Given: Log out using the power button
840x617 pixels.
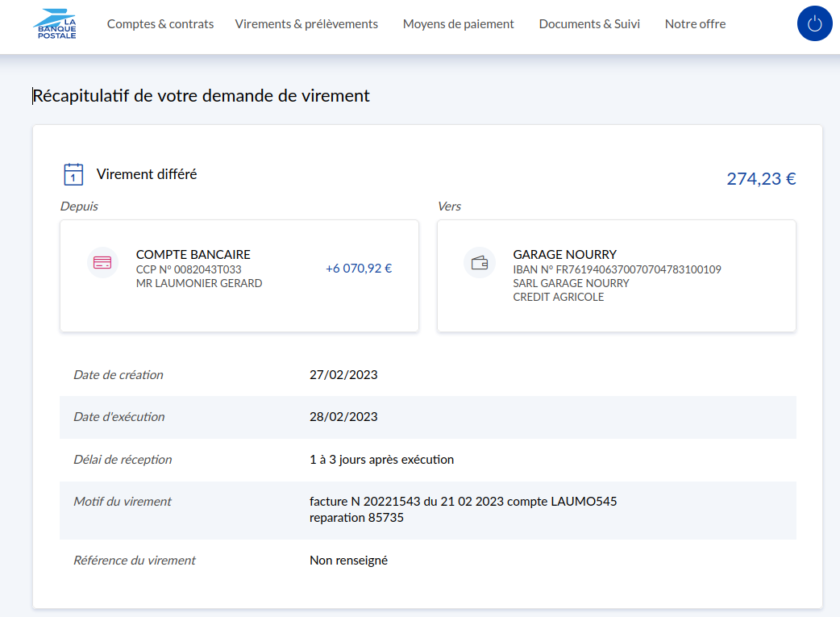Looking at the screenshot, I should point(814,23).
